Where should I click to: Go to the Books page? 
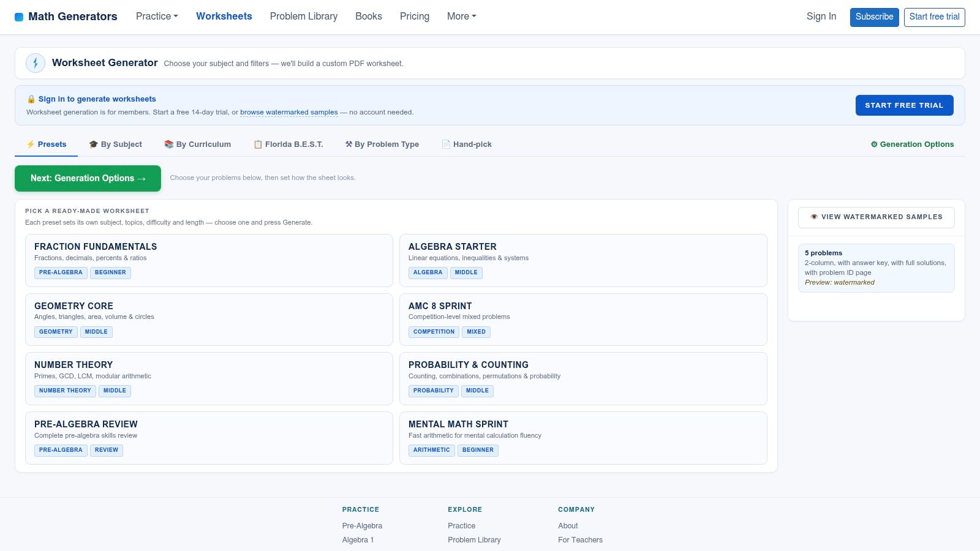[369, 17]
